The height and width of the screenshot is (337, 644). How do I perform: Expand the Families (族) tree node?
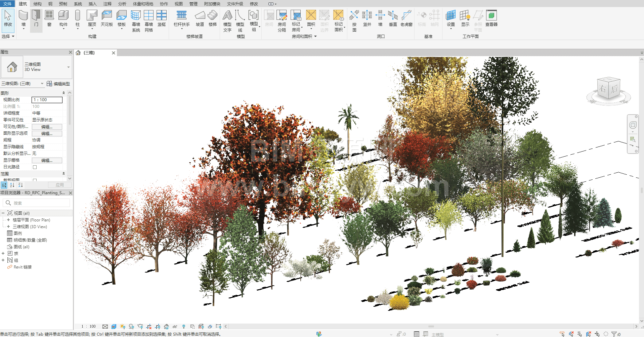tap(3, 253)
